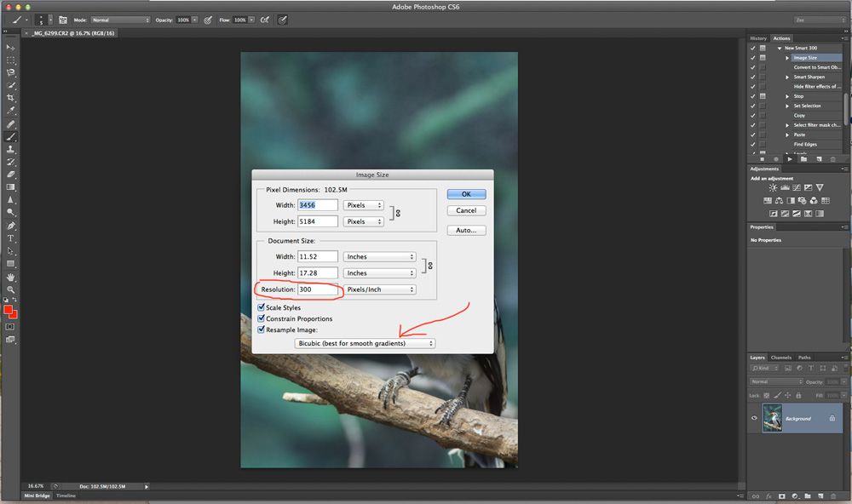The width and height of the screenshot is (852, 504).
Task: Uncheck the Scale Styles checkbox
Action: 262,307
